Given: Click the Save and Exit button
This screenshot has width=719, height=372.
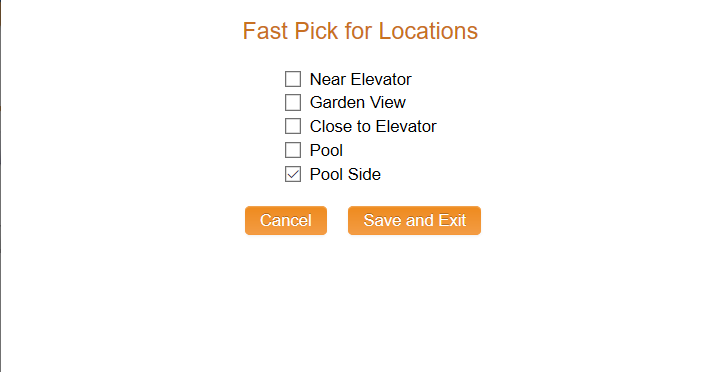Looking at the screenshot, I should 415,221.
